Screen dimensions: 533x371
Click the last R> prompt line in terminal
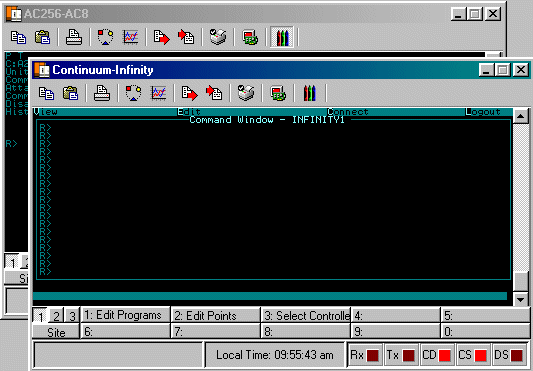[45, 272]
